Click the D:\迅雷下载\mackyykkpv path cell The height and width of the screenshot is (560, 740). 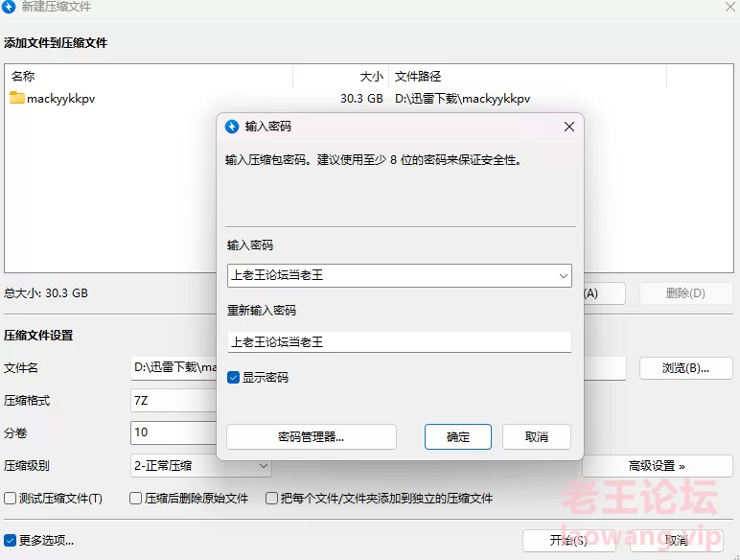click(462, 98)
